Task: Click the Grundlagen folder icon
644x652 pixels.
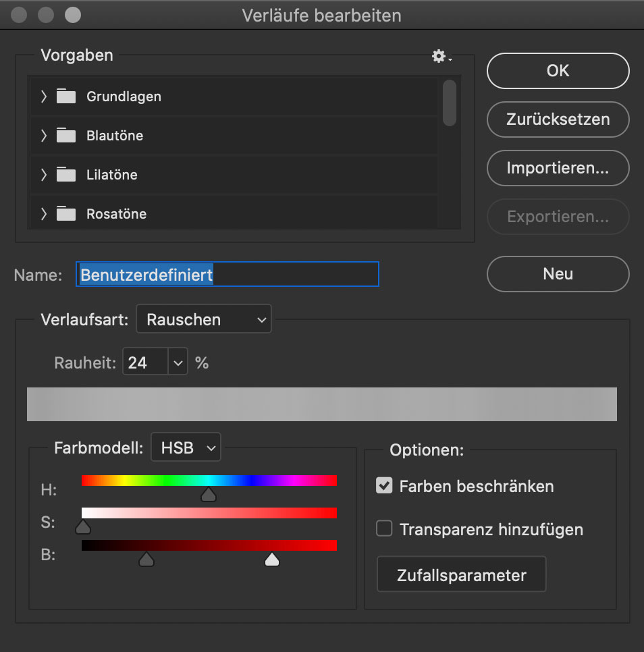Action: coord(66,96)
